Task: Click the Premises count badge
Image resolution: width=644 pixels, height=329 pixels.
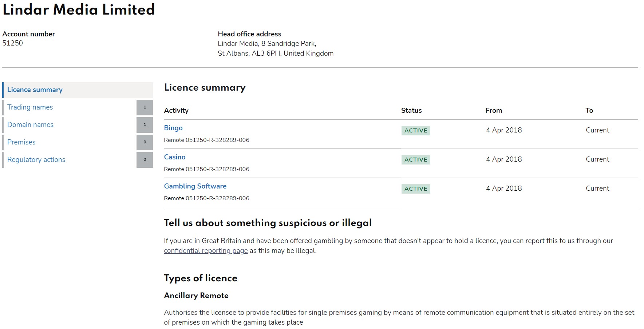Action: (145, 142)
